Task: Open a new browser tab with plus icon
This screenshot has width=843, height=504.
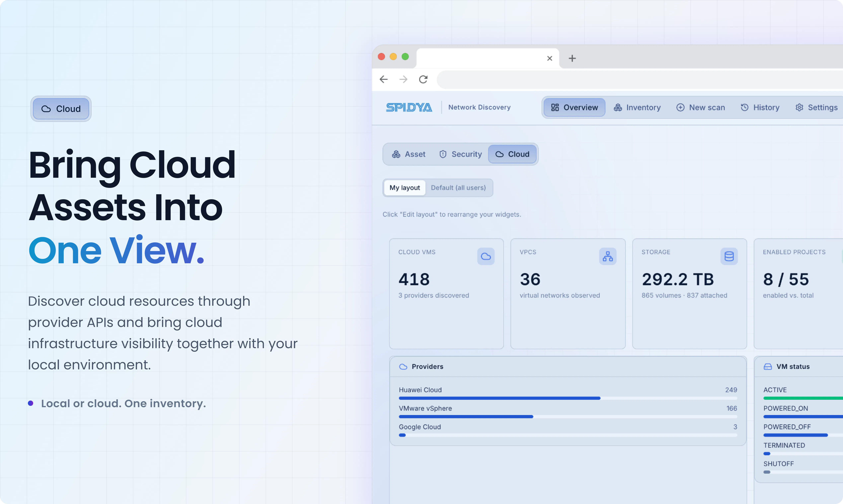Action: pos(572,58)
